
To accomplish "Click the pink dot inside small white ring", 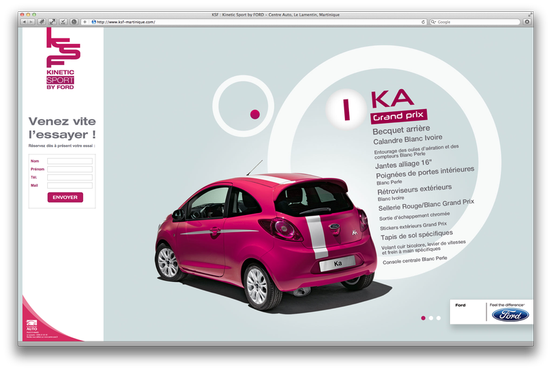I will point(255,114).
